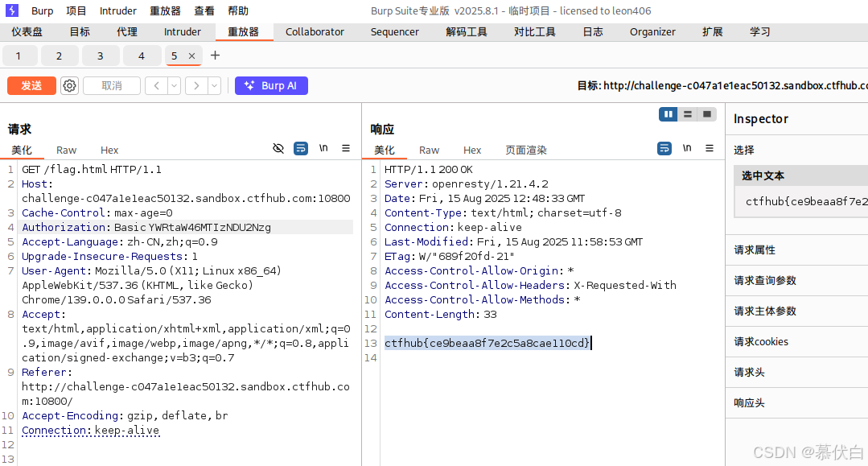This screenshot has width=868, height=466.
Task: Switch to the 代理 tab
Action: click(127, 32)
